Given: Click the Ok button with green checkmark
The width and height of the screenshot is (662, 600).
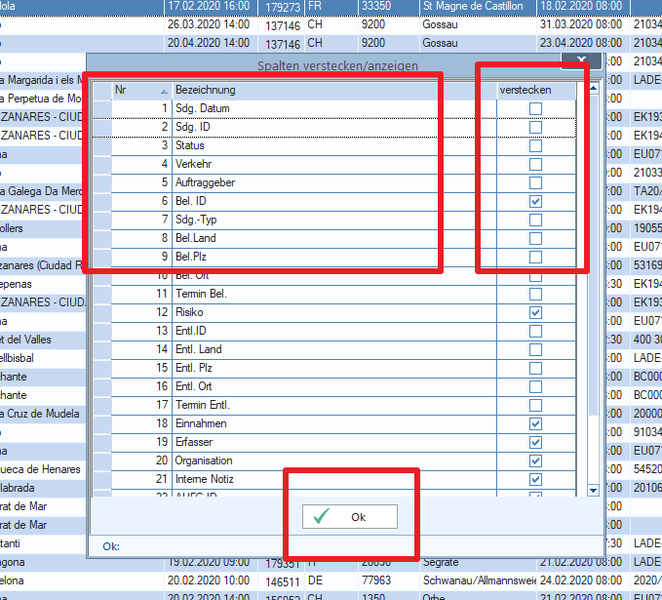Looking at the screenshot, I should coord(350,516).
